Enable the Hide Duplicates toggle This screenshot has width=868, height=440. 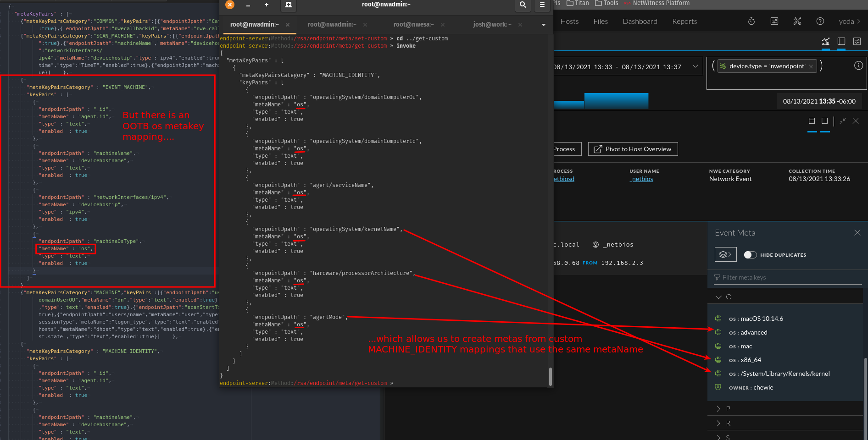pos(750,255)
